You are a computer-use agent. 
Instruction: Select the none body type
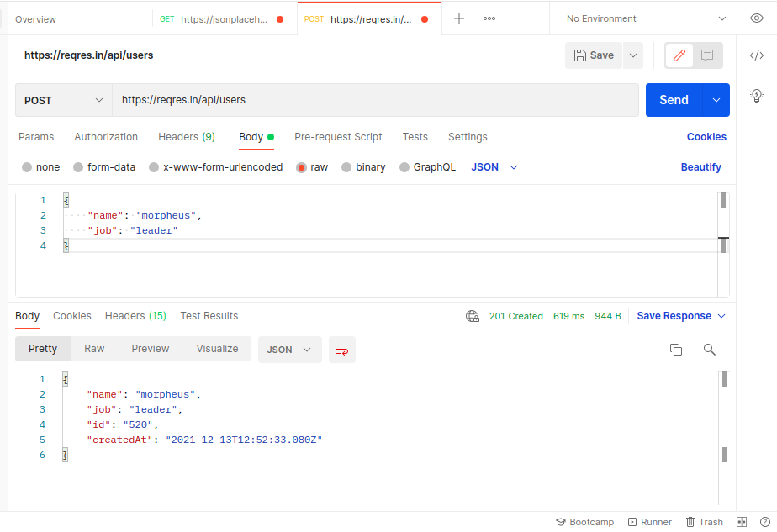[x=40, y=167]
